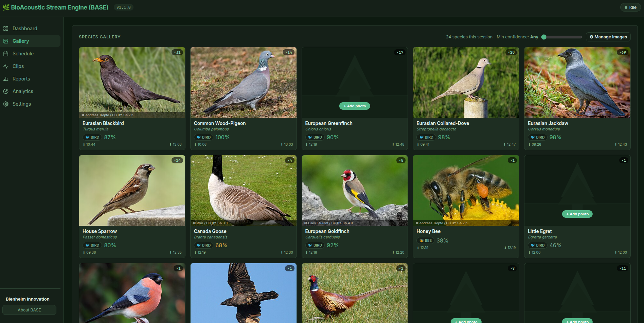Click the 38% confidence on Honey Bee

click(x=442, y=240)
